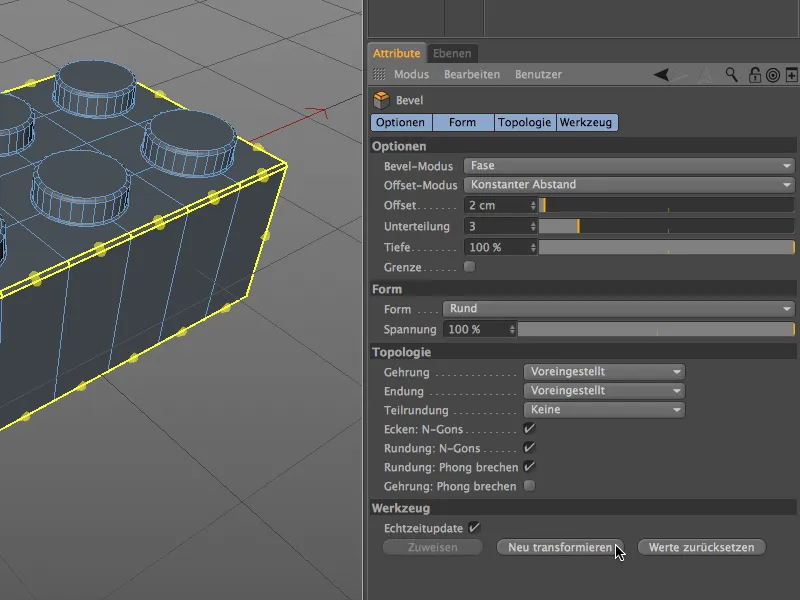
Task: Click on the Unterteilung slider bar
Action: (667, 226)
